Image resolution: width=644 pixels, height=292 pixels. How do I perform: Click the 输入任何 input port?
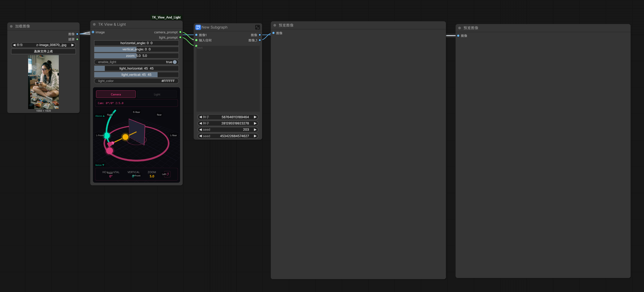coord(196,40)
